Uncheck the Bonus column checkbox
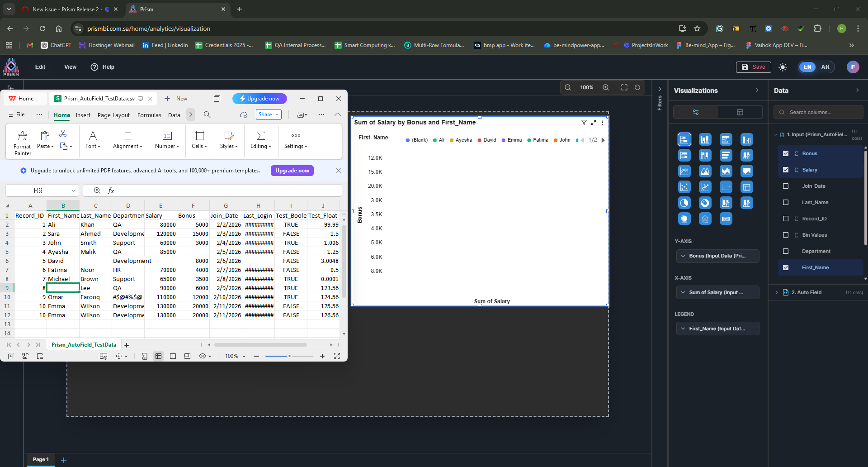The image size is (868, 467). tap(786, 153)
